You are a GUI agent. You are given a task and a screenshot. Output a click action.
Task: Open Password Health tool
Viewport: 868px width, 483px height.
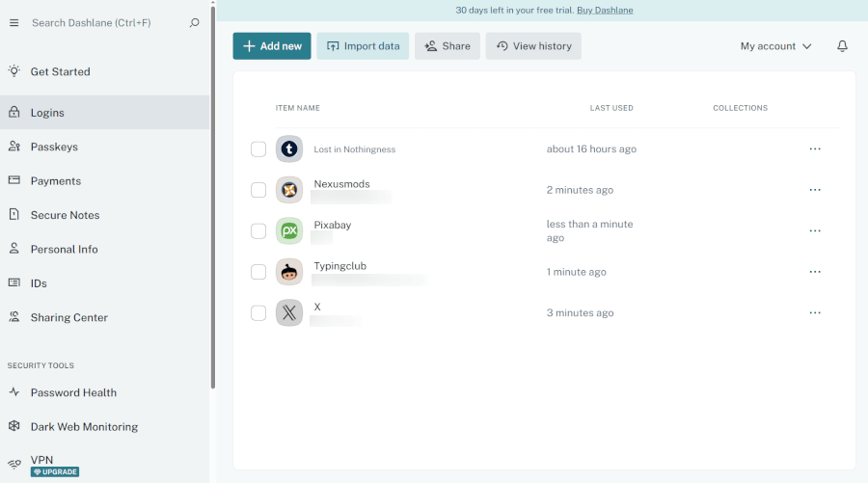point(104,392)
